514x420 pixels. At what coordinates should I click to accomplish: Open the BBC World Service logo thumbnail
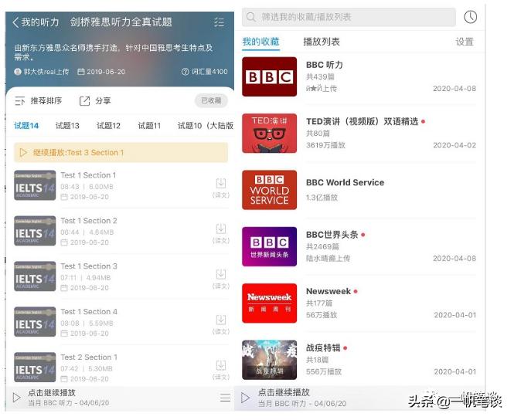[x=270, y=190]
